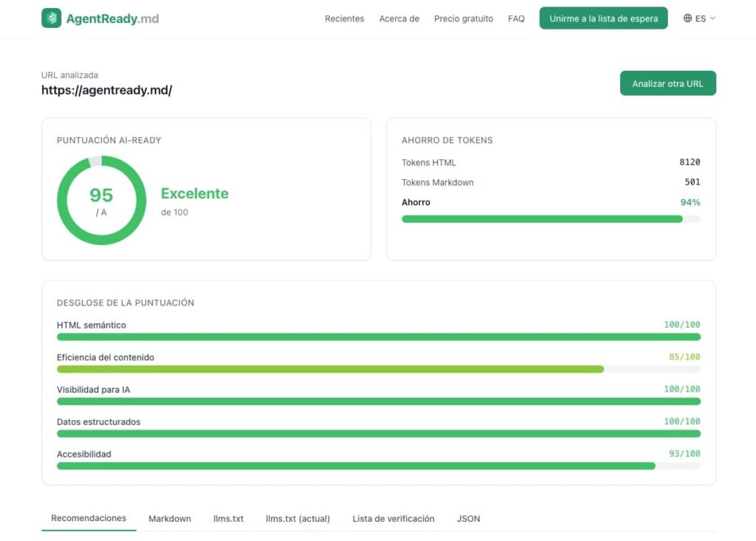Switch to the Markdown tab
Viewport: 756px width, 541px height.
[170, 519]
